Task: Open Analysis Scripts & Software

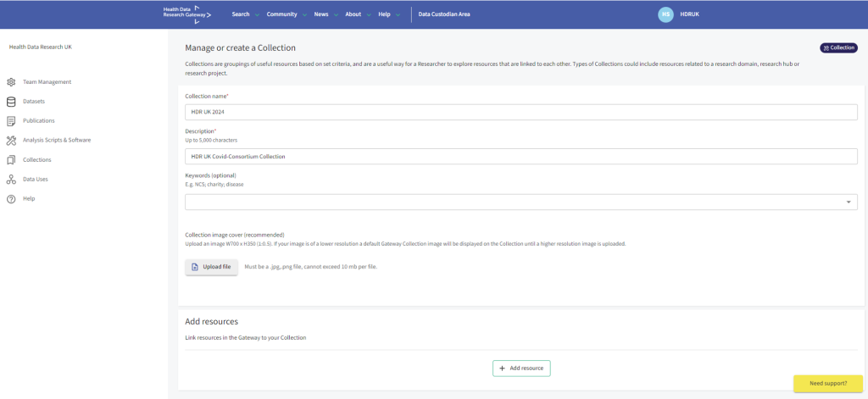Action: [x=57, y=141]
